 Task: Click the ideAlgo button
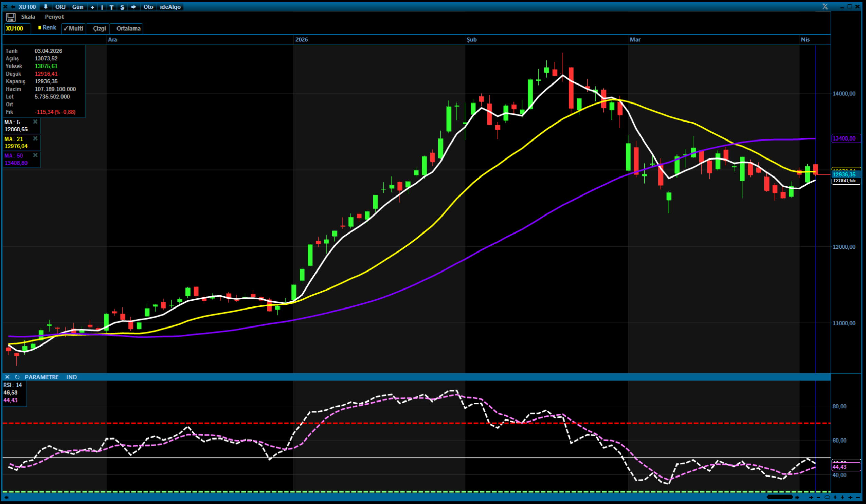coord(171,7)
